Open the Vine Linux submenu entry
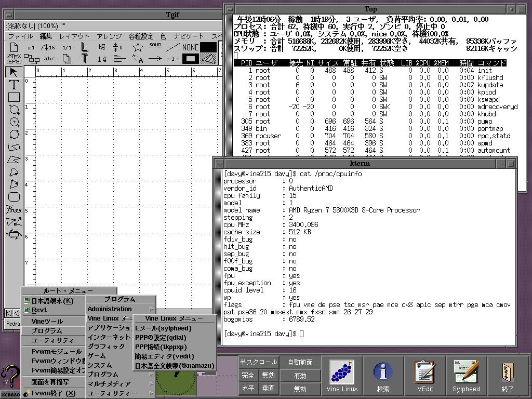This screenshot has width=532, height=399. click(x=110, y=318)
